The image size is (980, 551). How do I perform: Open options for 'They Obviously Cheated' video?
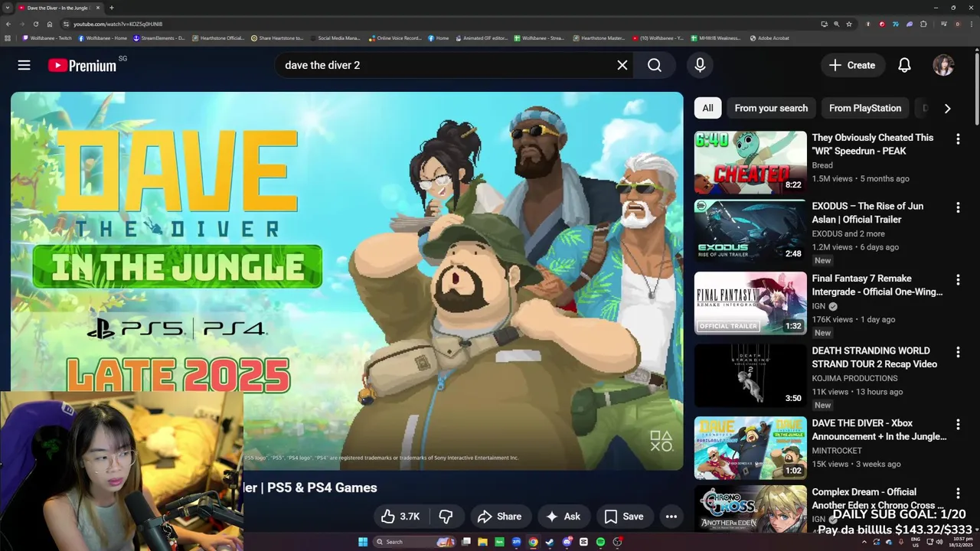click(958, 139)
